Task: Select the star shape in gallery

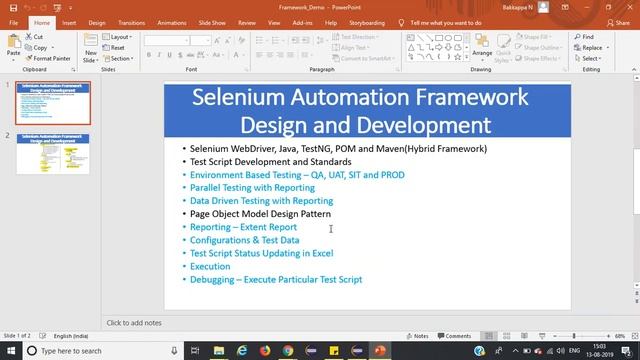Action: tap(458, 57)
